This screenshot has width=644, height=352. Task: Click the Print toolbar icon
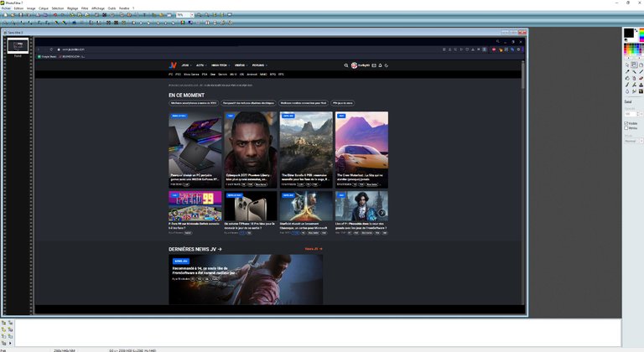29,15
